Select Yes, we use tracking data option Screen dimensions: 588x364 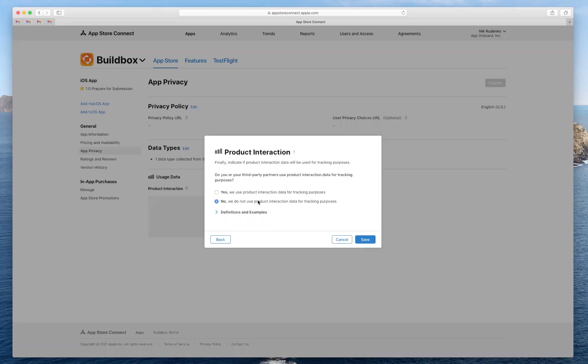[217, 192]
